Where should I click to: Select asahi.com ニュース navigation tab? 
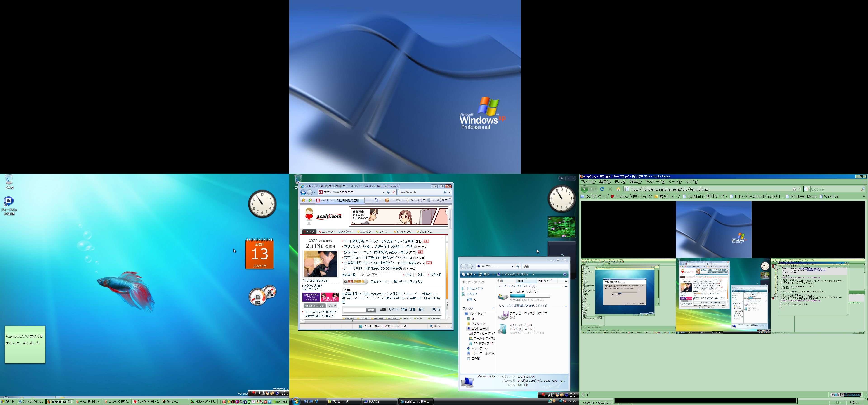pyautogui.click(x=326, y=232)
